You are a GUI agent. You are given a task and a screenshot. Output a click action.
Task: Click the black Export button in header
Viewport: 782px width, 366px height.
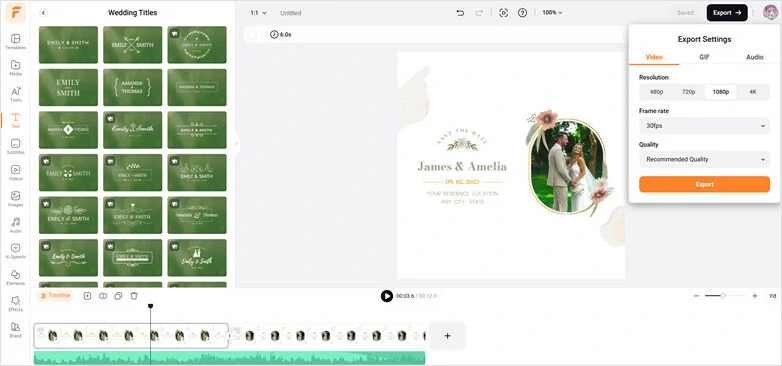tap(727, 13)
